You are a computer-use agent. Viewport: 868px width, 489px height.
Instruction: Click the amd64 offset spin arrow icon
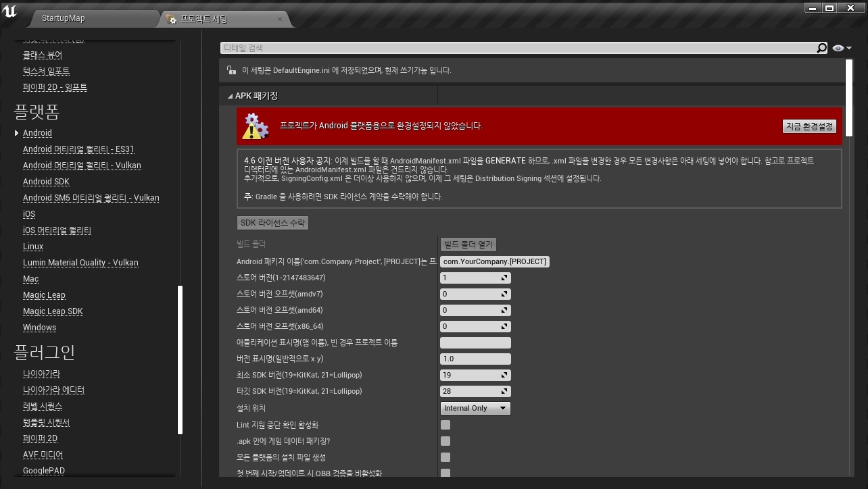pos(504,310)
